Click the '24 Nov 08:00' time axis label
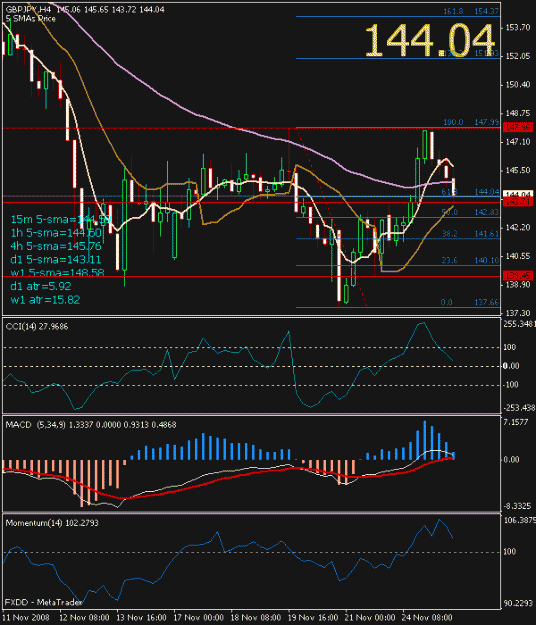 427,617
